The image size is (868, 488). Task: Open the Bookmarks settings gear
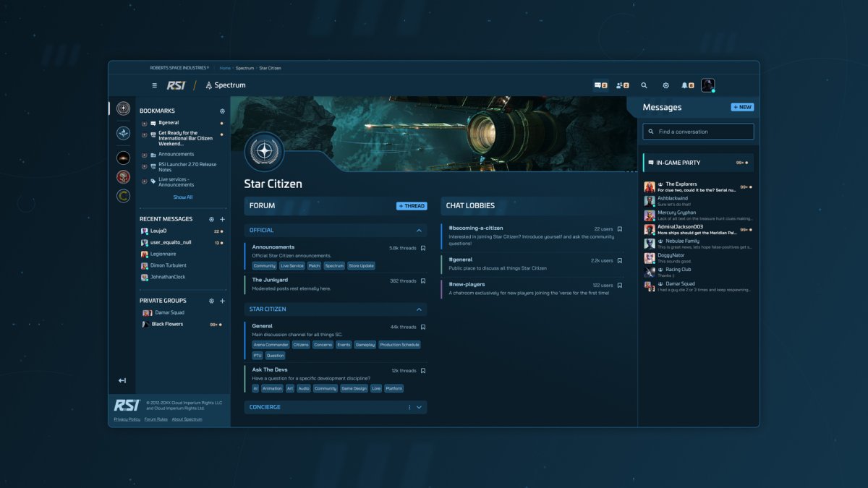222,111
